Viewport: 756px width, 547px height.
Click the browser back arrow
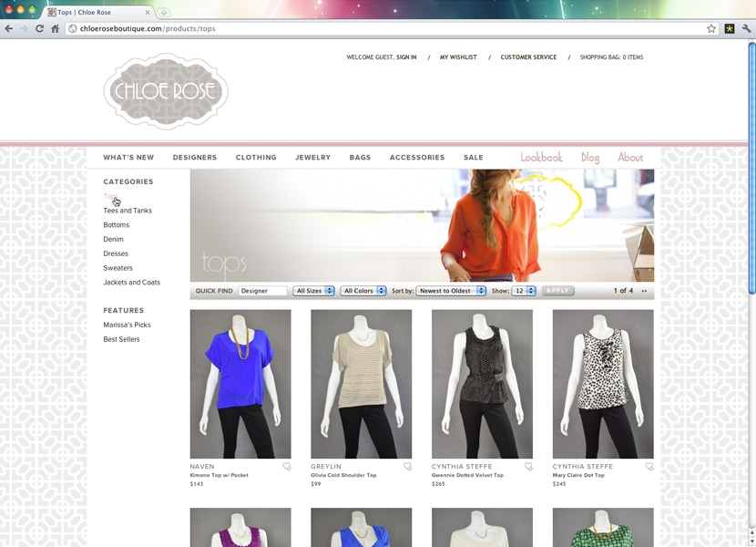pyautogui.click(x=8, y=28)
